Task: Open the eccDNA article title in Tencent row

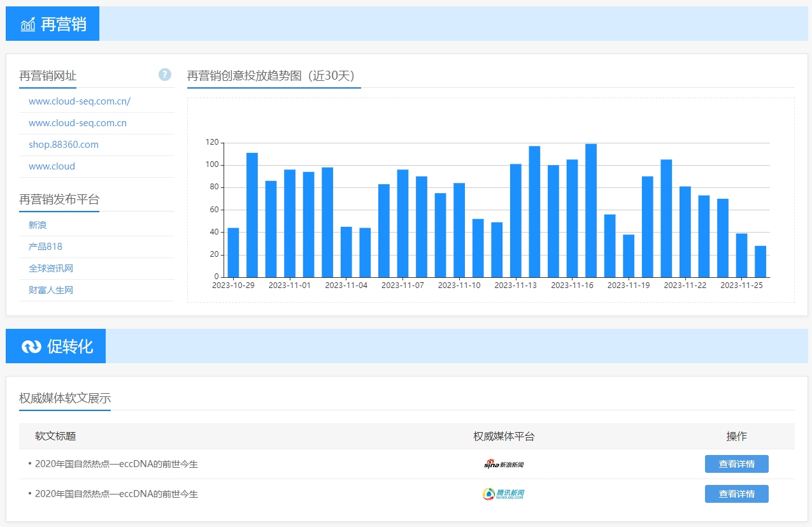Action: [x=117, y=494]
